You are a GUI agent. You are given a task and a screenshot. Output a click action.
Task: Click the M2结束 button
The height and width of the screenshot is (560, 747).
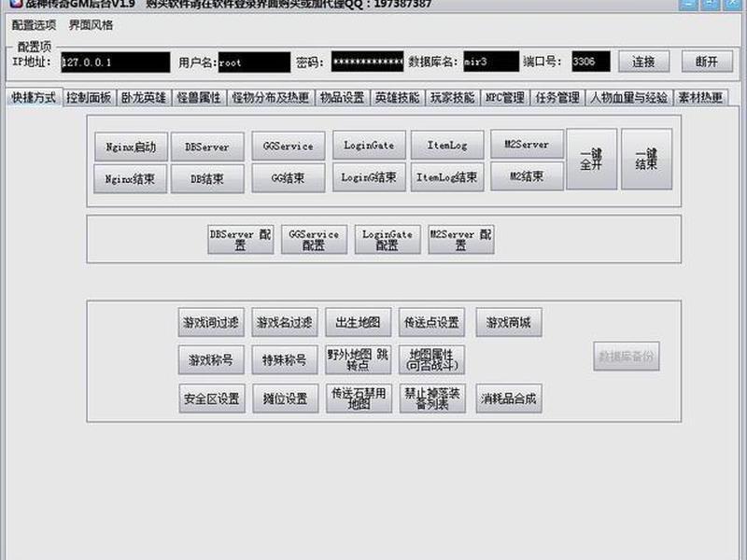527,176
